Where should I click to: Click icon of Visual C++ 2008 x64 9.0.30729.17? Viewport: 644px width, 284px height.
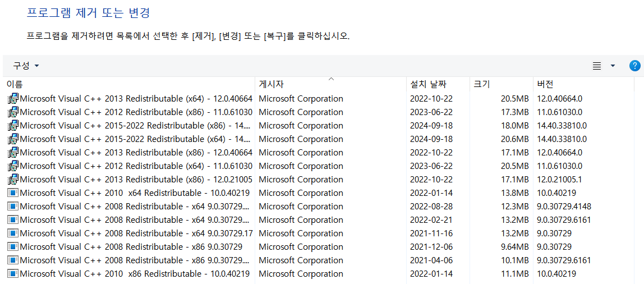13,233
